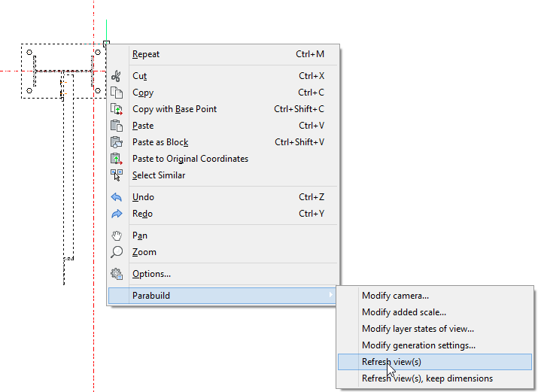Click the Pan hand icon
Screen dimensions: 538x392
coord(117,236)
